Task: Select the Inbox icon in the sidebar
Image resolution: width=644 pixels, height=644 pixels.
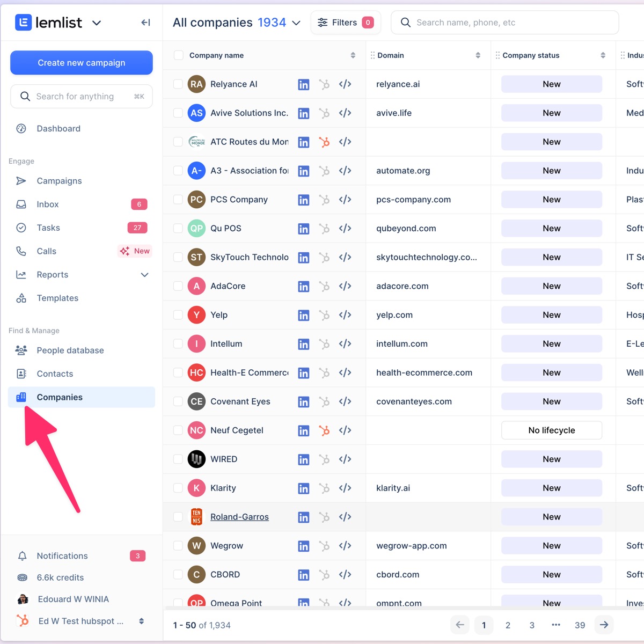Action: point(22,204)
